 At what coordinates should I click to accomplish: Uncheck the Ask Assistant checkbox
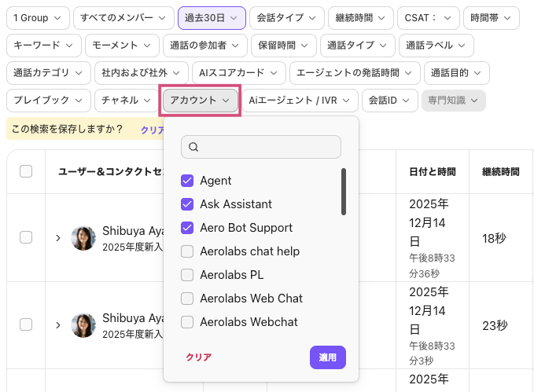[187, 204]
